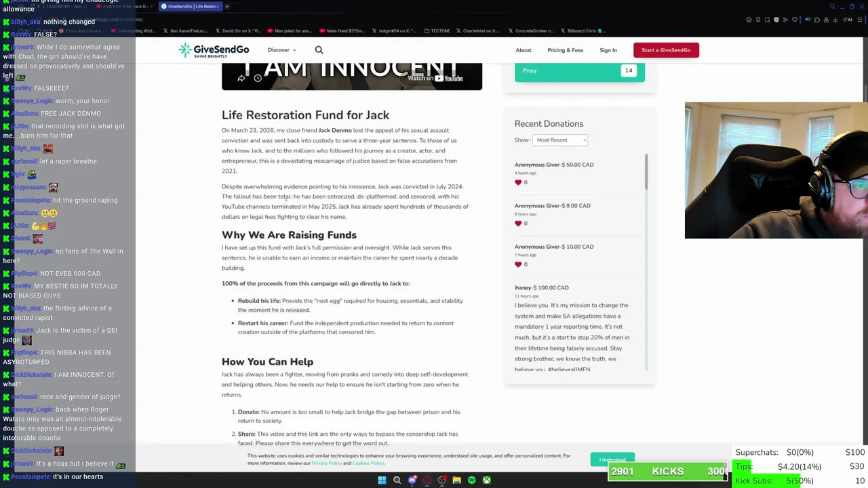The height and width of the screenshot is (488, 868).
Task: Expand the Discover dropdown menu
Action: [281, 50]
